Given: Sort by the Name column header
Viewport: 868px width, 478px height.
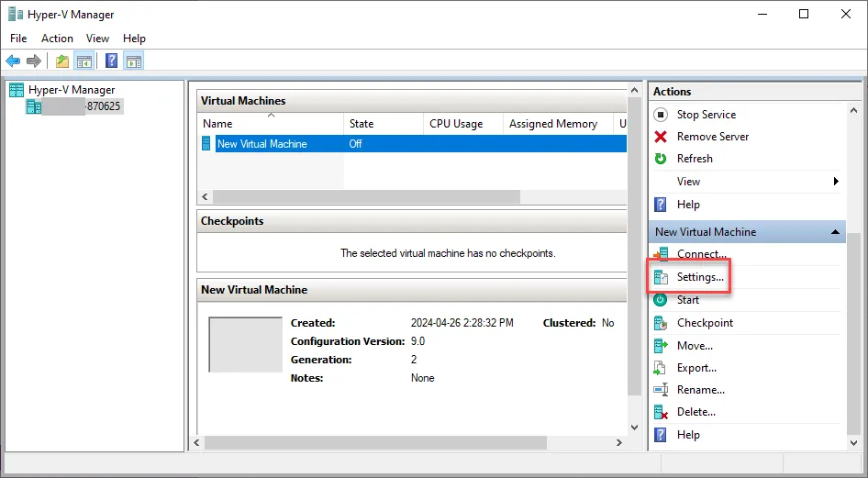Looking at the screenshot, I should click(x=270, y=124).
